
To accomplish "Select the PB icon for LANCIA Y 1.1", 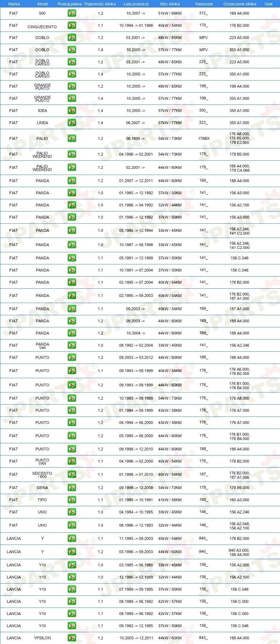I will [72, 538].
